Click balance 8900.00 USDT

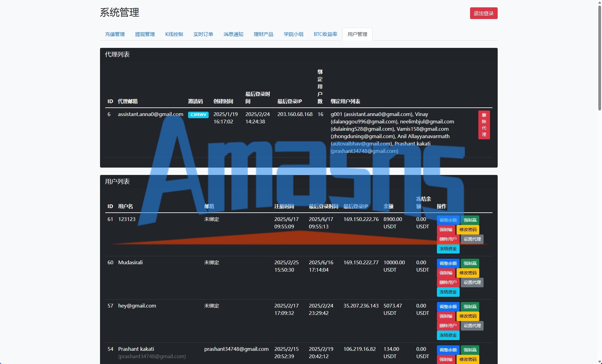[x=393, y=223]
